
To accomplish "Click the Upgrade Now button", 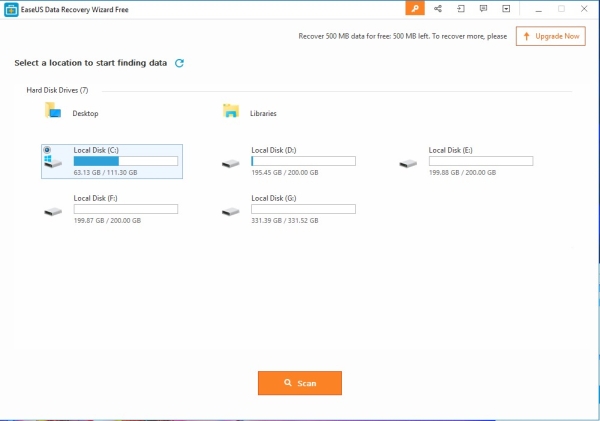I will [551, 36].
